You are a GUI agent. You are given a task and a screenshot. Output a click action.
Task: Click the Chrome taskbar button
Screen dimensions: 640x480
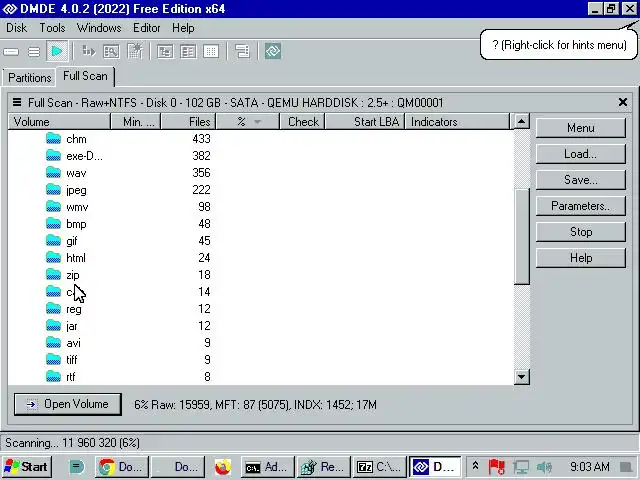[122, 467]
